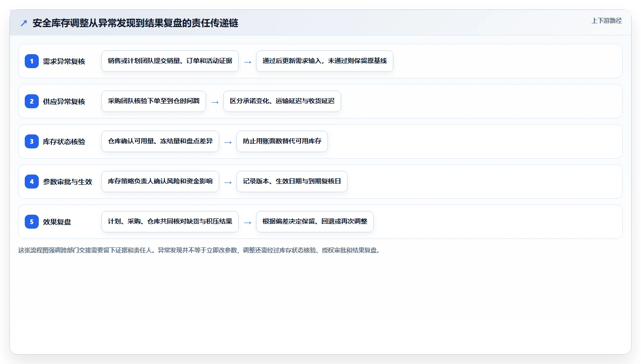Image resolution: width=641 pixels, height=364 pixels.
Task: Select step number badge 4
Action: (32, 182)
